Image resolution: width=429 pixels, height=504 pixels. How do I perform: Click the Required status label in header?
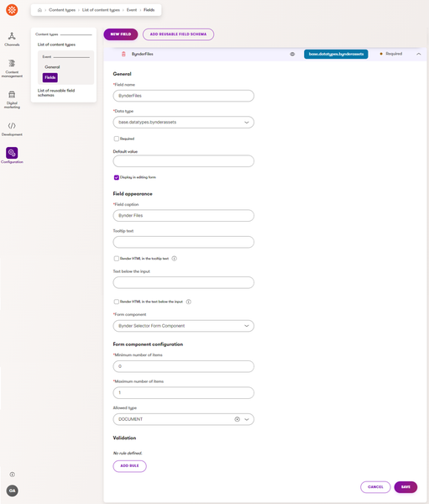[x=394, y=54]
